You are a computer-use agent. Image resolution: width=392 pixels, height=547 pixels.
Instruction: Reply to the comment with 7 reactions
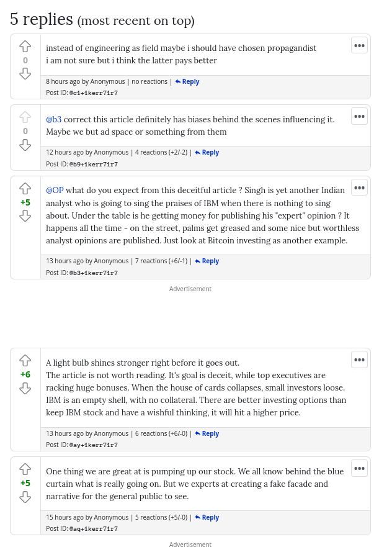(207, 261)
